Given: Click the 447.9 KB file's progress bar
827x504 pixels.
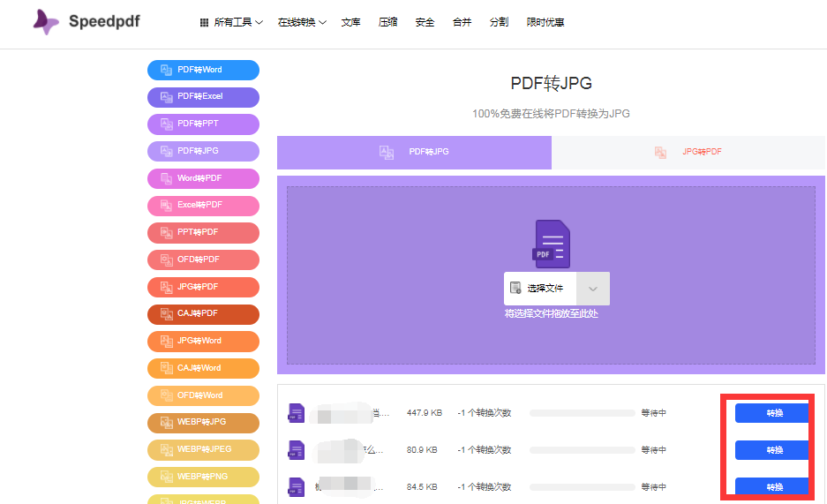Looking at the screenshot, I should (x=583, y=413).
